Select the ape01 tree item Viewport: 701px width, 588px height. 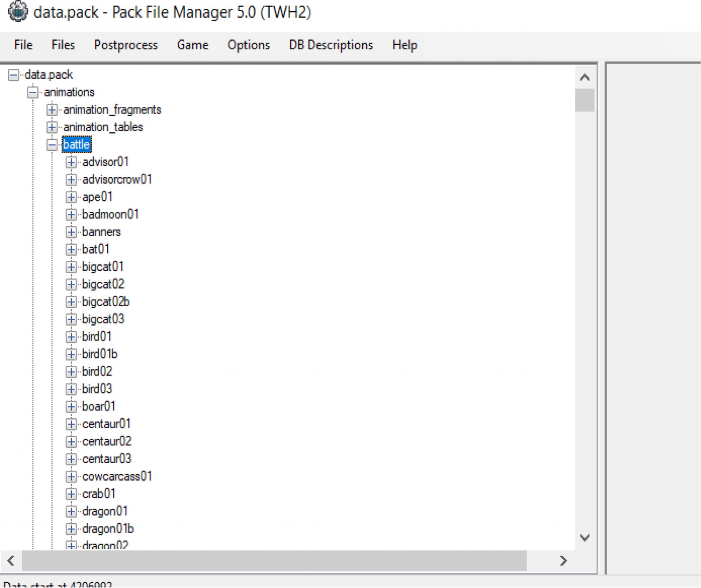(x=97, y=197)
